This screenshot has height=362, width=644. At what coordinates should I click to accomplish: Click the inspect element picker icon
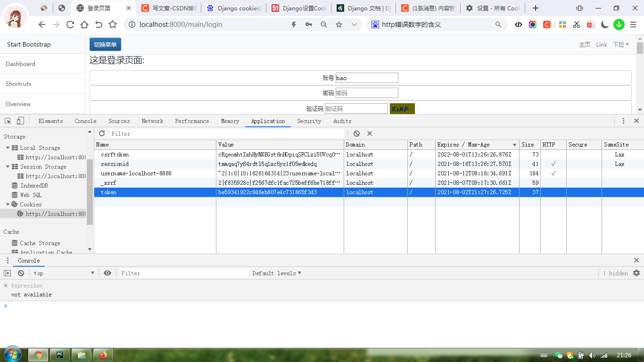pyautogui.click(x=8, y=121)
